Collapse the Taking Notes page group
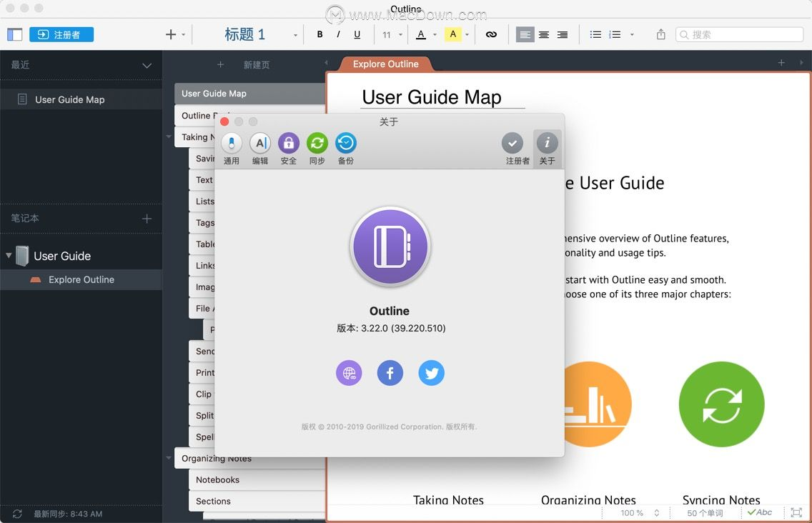 pyautogui.click(x=169, y=136)
